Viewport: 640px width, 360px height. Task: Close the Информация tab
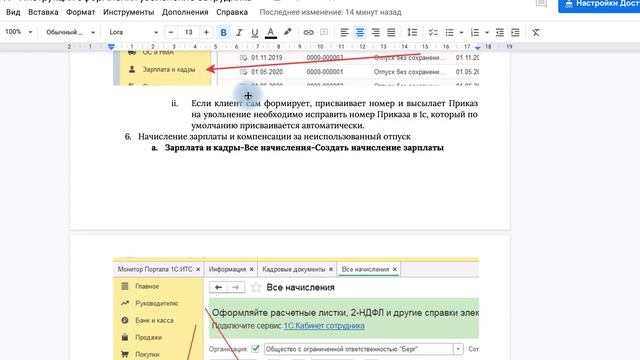point(251,269)
